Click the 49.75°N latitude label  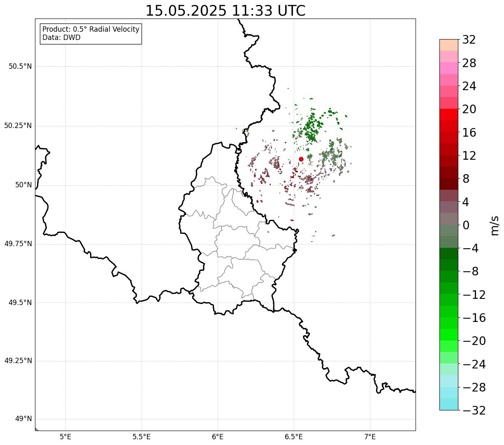(x=18, y=244)
